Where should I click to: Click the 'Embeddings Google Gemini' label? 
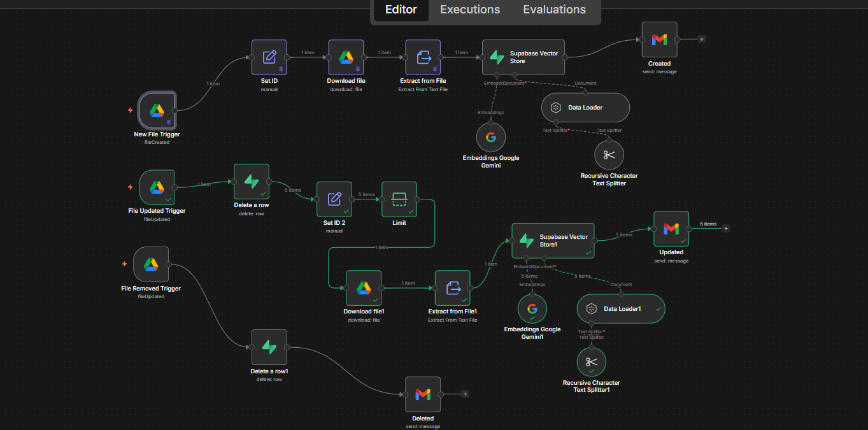pos(491,161)
